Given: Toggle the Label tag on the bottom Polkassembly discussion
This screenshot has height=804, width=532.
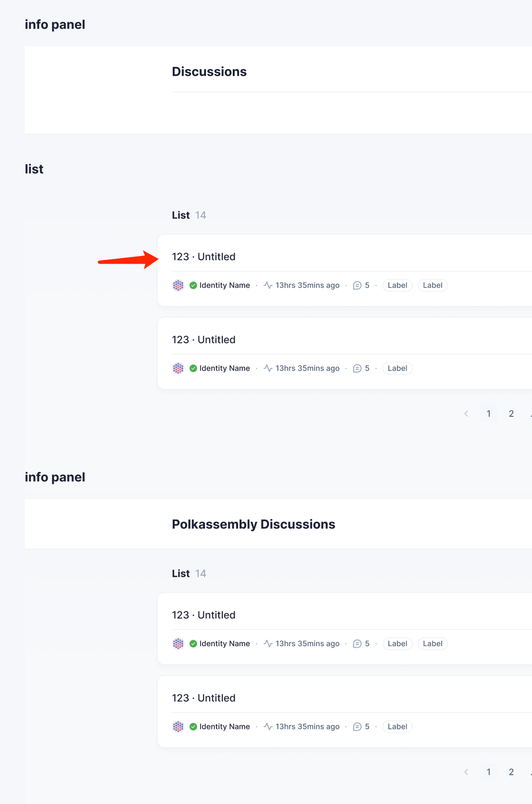Looking at the screenshot, I should click(397, 727).
